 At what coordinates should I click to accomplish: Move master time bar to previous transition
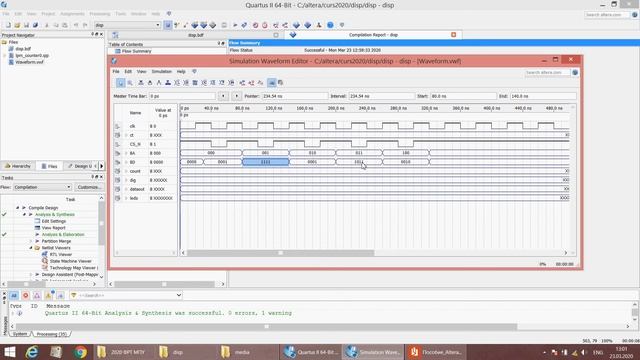pyautogui.click(x=223, y=96)
